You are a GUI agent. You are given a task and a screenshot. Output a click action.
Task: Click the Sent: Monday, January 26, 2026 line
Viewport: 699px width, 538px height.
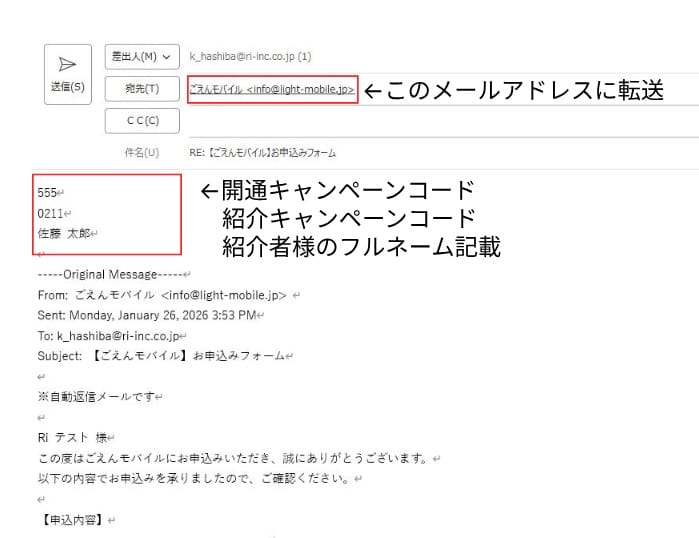[x=148, y=315]
